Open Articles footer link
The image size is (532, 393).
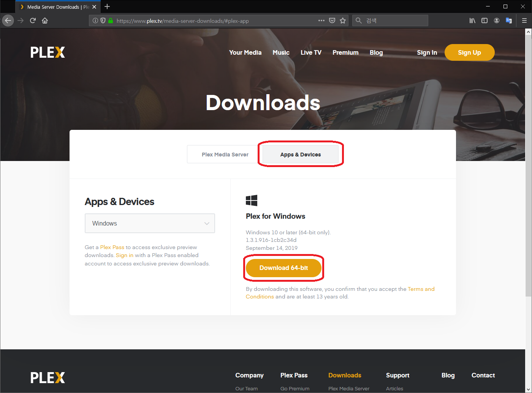(x=394, y=388)
